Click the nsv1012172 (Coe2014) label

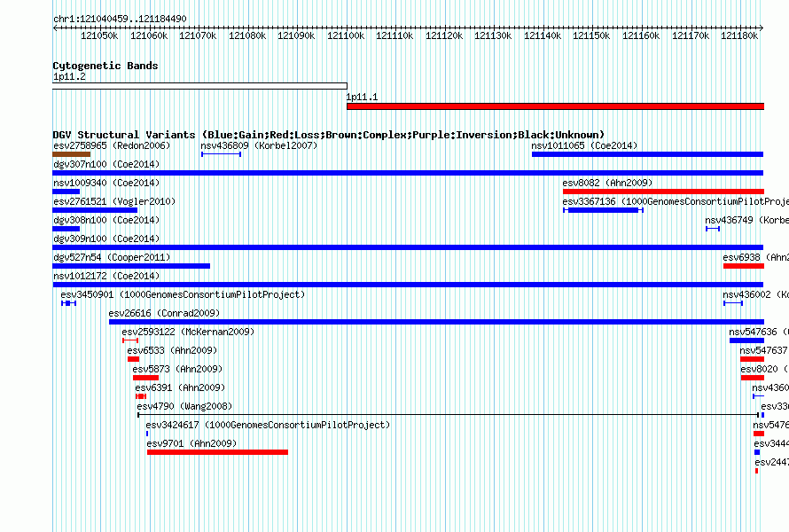[x=106, y=276]
